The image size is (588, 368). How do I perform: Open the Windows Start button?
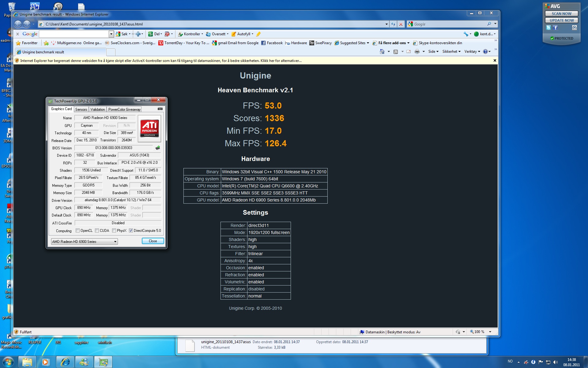point(8,362)
